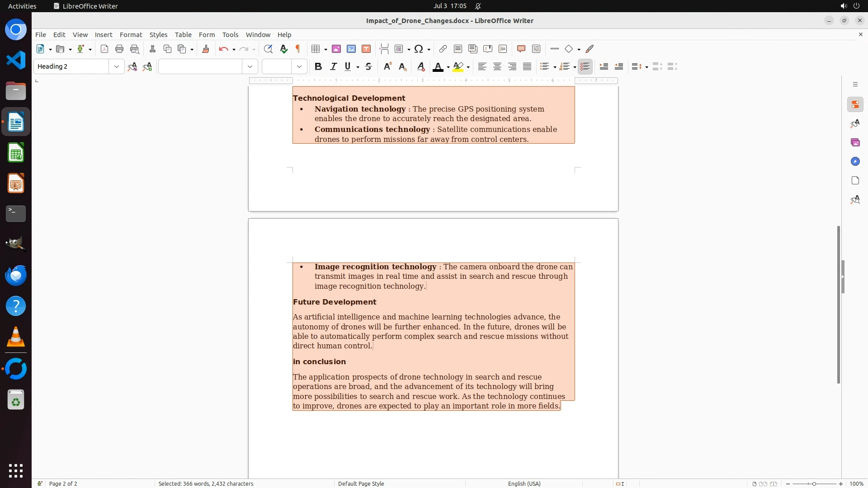Expand the paragraph style dropdown

(117, 67)
